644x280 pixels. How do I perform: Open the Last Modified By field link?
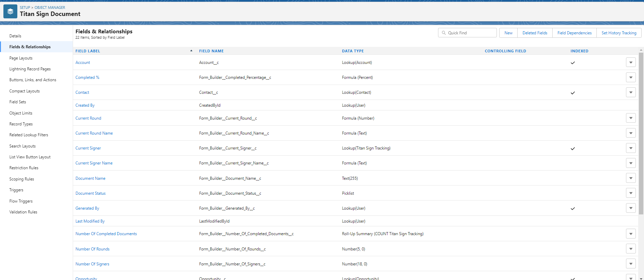point(90,221)
